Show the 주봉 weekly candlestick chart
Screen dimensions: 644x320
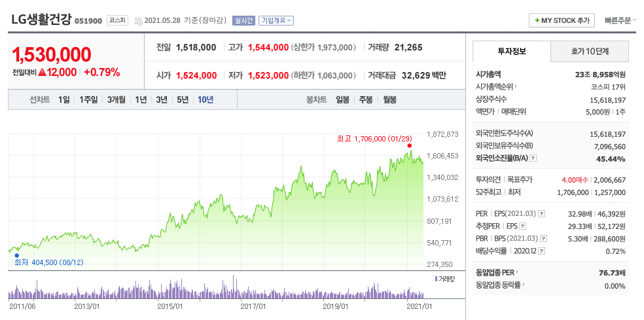click(366, 100)
